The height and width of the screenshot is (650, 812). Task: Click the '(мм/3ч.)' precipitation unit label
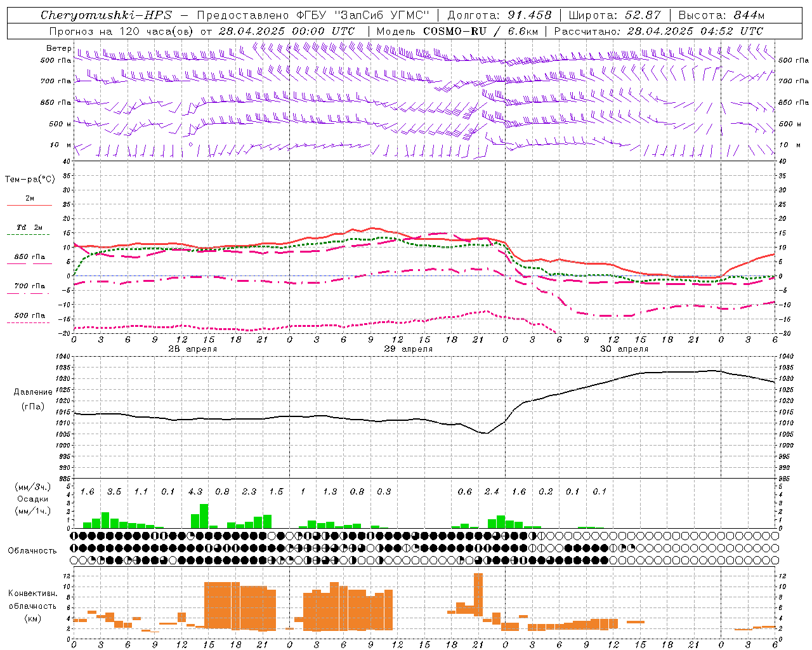33,487
